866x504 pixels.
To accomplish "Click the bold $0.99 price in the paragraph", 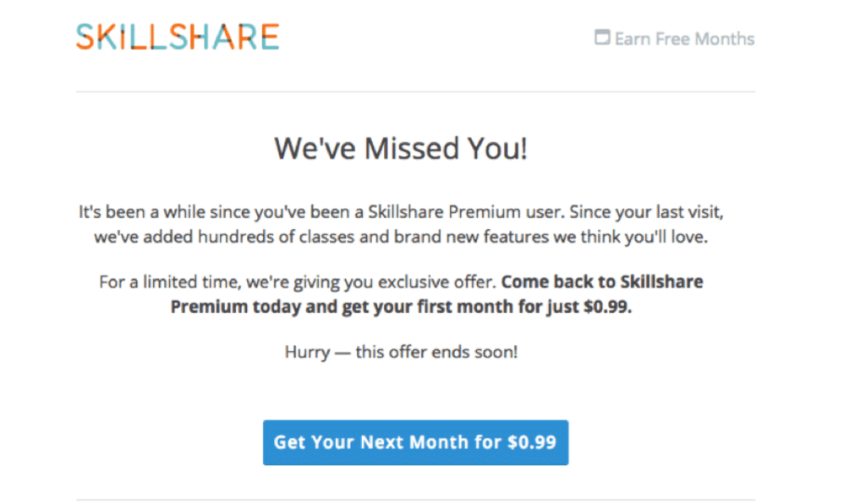I will (607, 306).
